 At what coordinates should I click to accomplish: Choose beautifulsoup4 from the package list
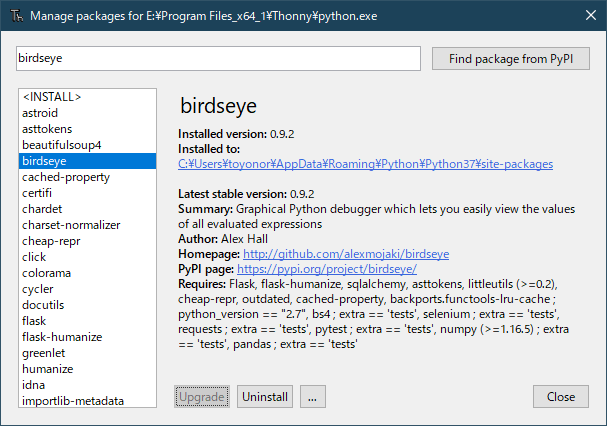tap(62, 145)
